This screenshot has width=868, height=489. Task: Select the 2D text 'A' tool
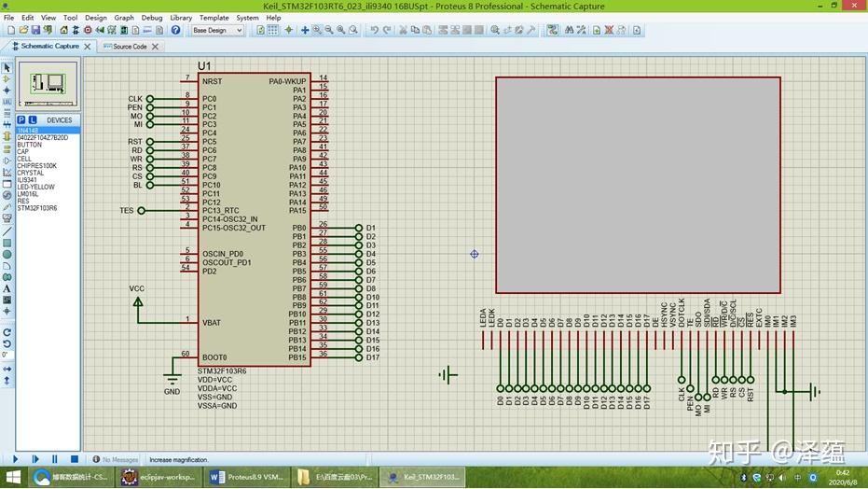point(7,288)
